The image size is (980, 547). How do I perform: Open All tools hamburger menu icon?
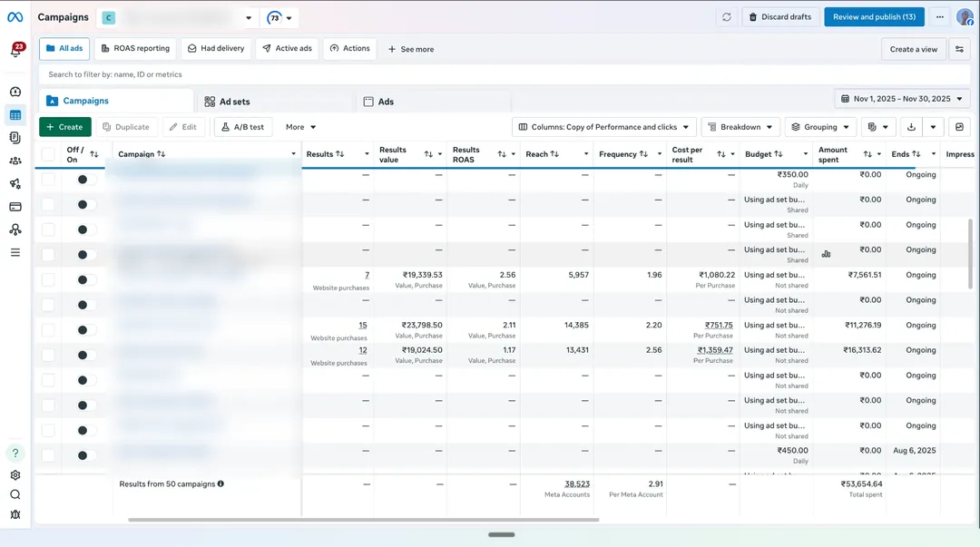coord(15,252)
